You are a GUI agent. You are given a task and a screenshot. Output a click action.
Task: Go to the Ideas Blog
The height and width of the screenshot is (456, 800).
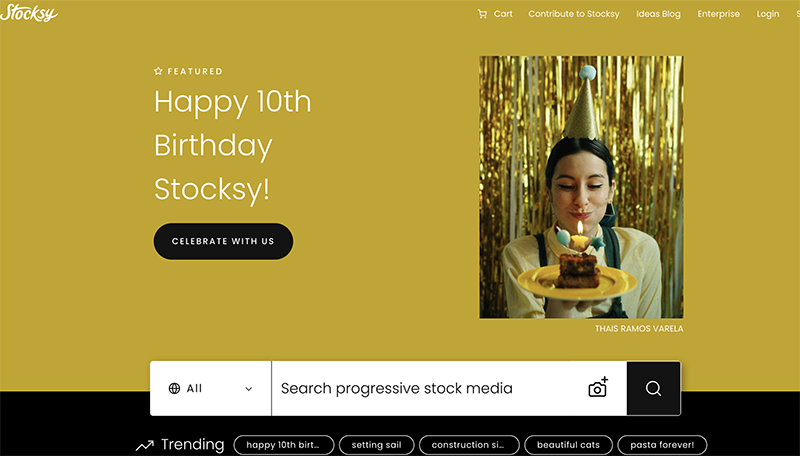(x=658, y=14)
